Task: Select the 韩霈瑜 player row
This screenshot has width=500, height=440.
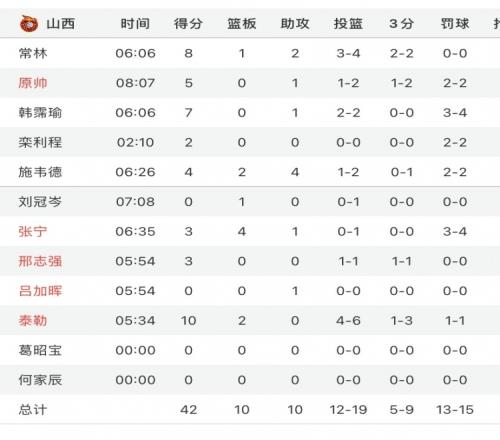Action: tap(250, 113)
